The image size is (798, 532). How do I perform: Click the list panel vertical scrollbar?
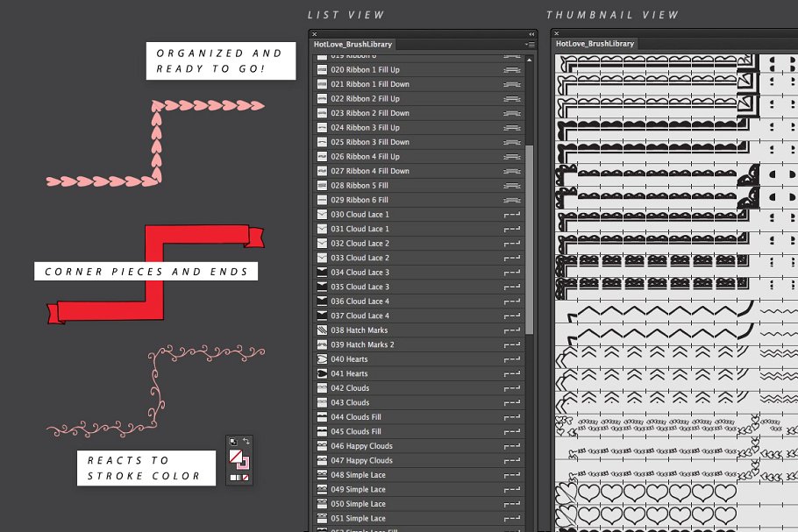pos(529,237)
